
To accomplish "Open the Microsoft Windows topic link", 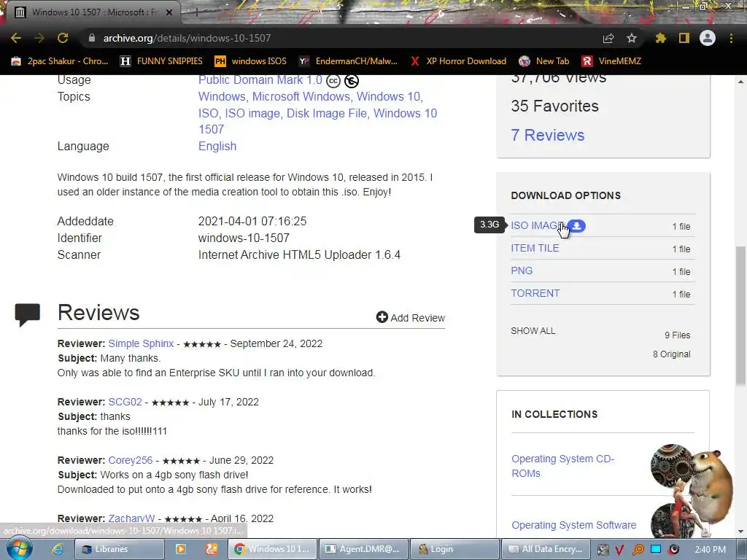I will (301, 97).
